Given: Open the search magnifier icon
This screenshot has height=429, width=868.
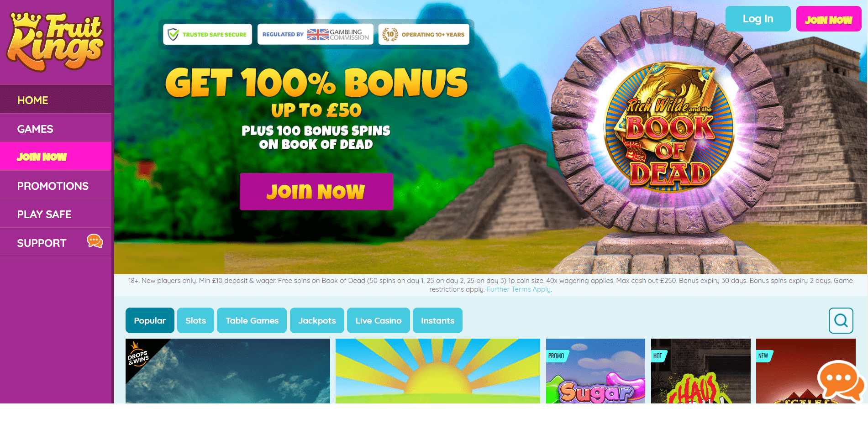Looking at the screenshot, I should (x=841, y=320).
